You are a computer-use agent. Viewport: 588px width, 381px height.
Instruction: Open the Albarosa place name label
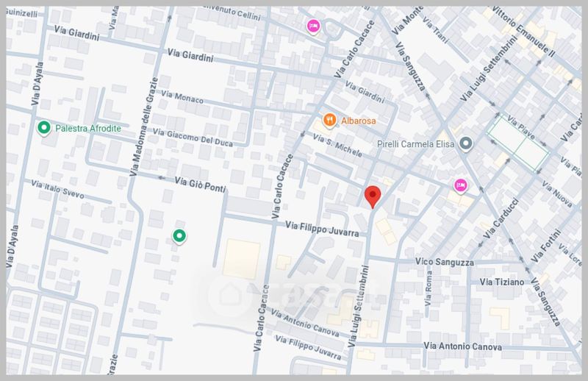361,119
